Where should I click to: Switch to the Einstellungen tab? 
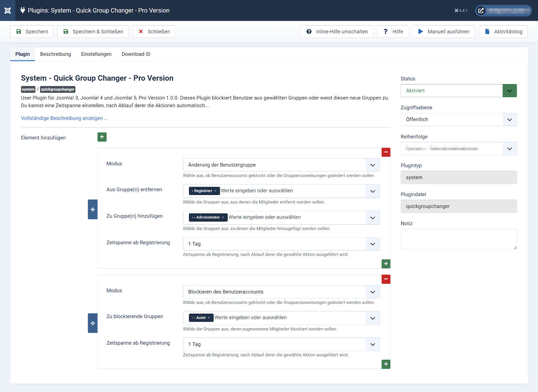click(96, 54)
